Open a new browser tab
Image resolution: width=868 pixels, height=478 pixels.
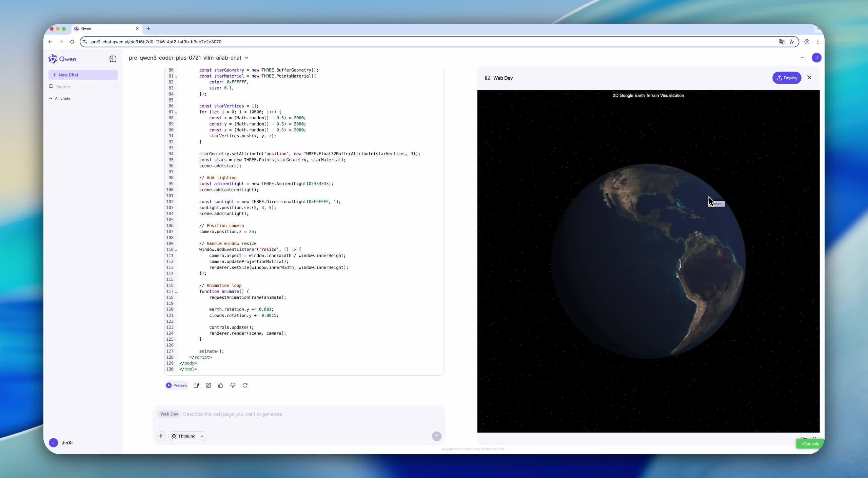click(x=148, y=29)
